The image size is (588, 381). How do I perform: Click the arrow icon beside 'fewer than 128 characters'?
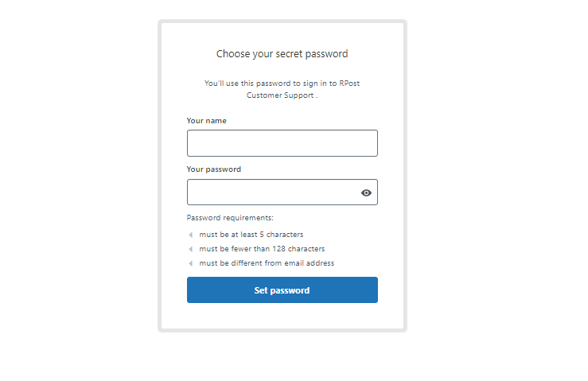191,249
